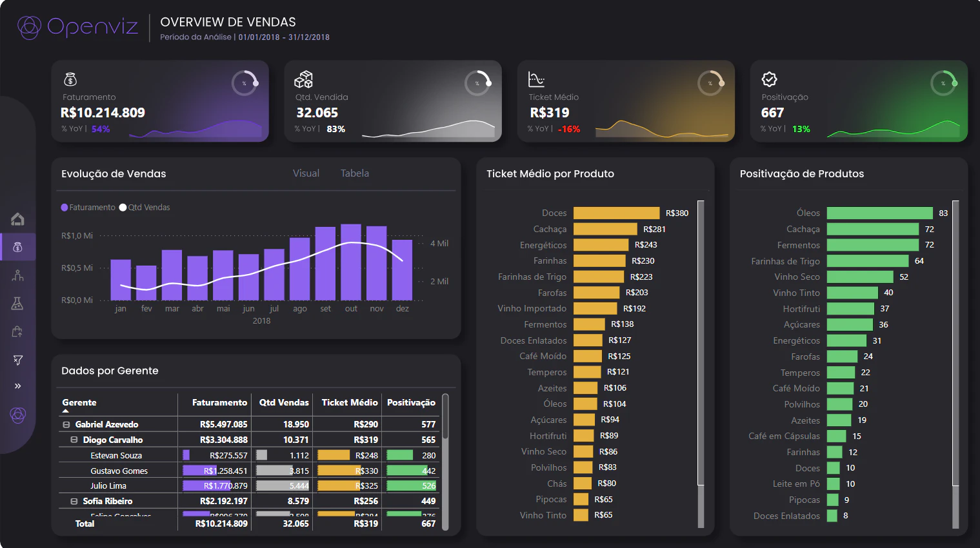
Task: Click the Café em Cápsulas label
Action: tap(784, 436)
